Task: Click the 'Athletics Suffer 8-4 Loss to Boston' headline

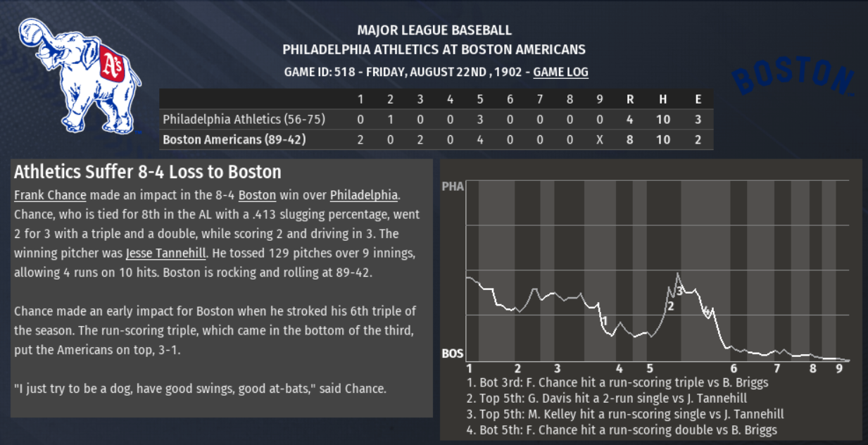Action: pos(148,172)
